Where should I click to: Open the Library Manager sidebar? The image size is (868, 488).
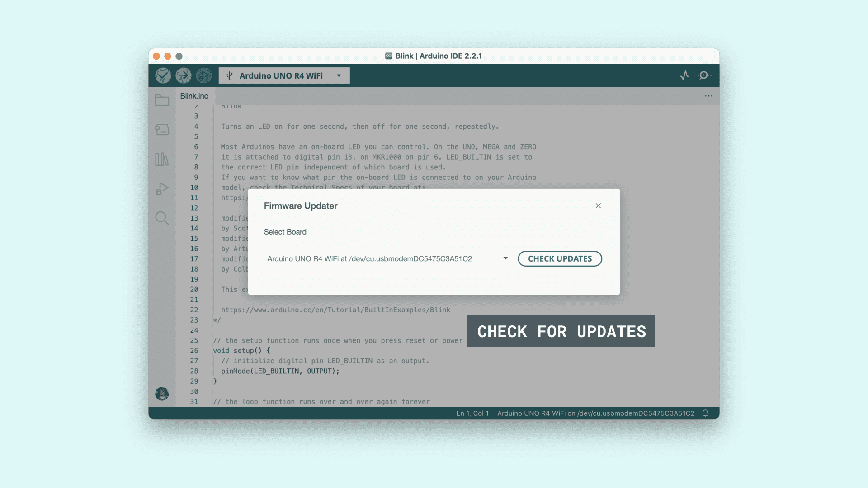162,159
